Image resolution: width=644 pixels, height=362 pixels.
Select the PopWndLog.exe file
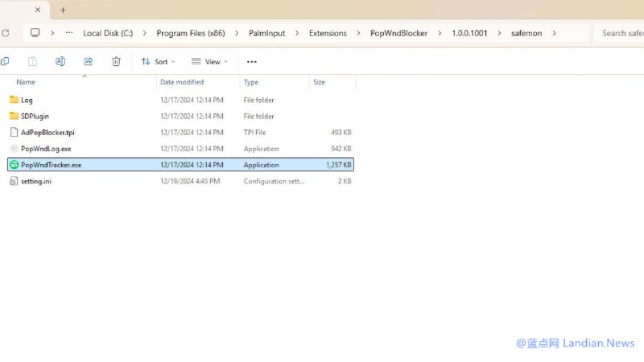coord(46,149)
